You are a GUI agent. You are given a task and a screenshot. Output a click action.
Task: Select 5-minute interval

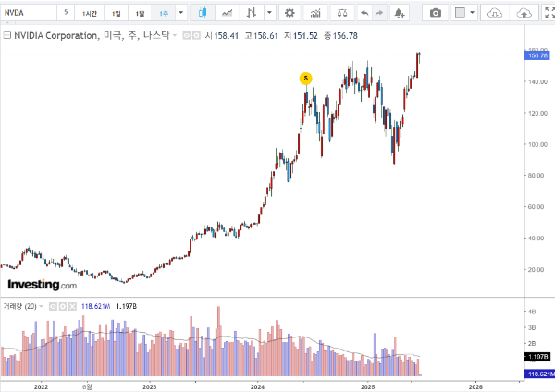tap(66, 13)
